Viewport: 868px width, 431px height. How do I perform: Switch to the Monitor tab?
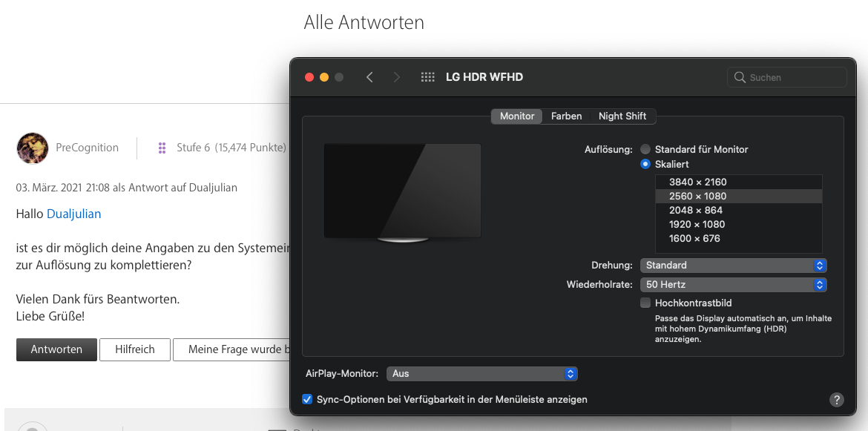tap(517, 116)
